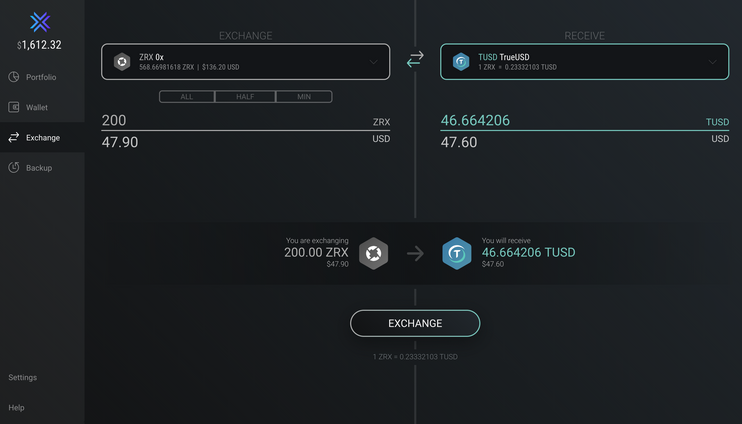Edit the 47.90 USD exchange field

pos(246,142)
